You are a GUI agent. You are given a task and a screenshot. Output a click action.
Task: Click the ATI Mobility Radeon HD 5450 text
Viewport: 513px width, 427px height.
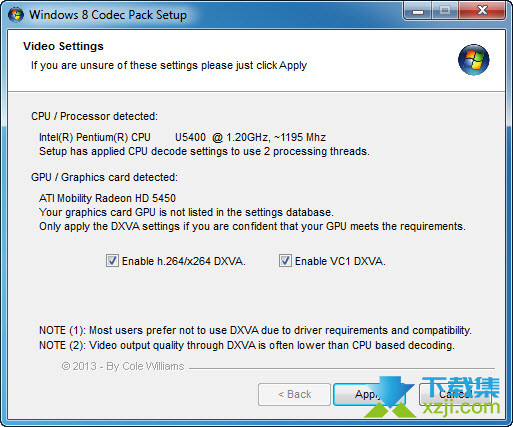tap(107, 198)
